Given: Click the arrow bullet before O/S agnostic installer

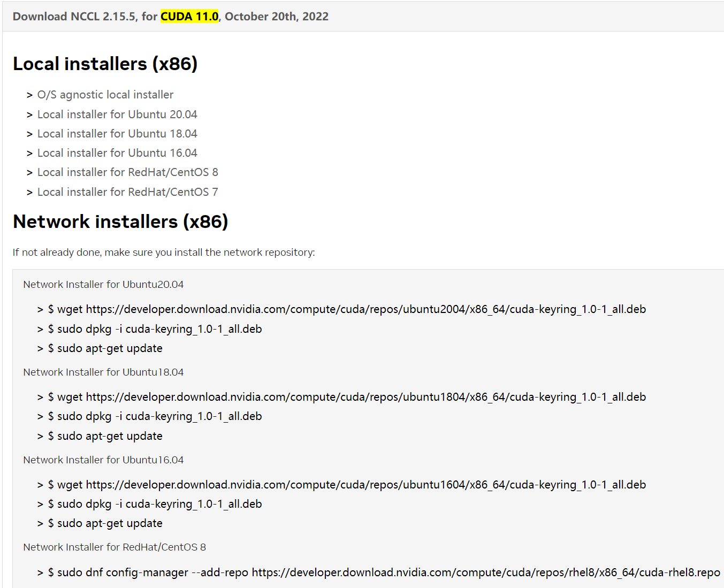Looking at the screenshot, I should coord(29,95).
